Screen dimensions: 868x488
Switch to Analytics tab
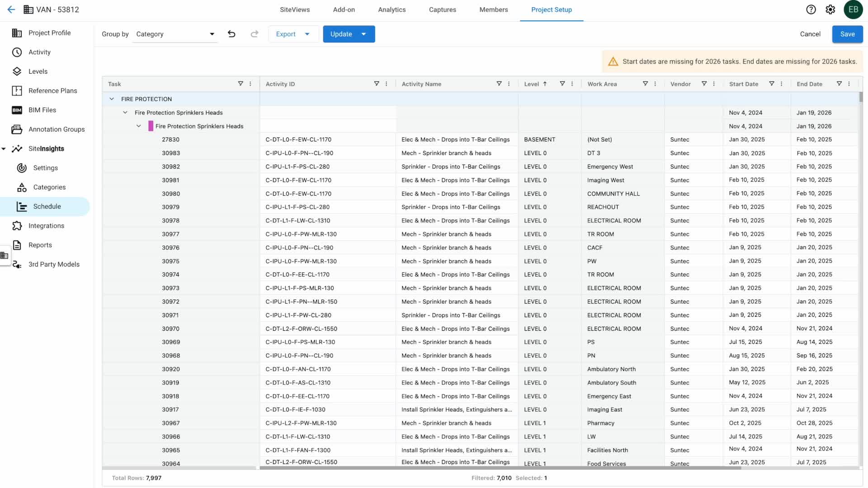(x=392, y=9)
